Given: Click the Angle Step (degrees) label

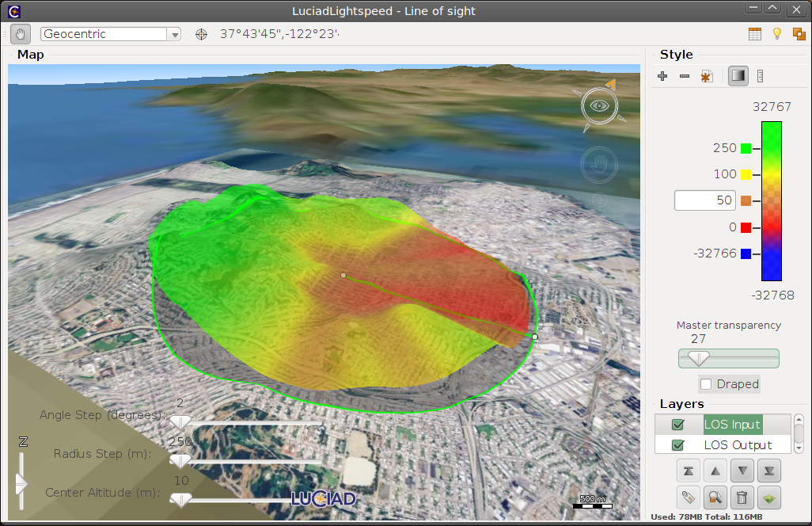Looking at the screenshot, I should pos(103,415).
